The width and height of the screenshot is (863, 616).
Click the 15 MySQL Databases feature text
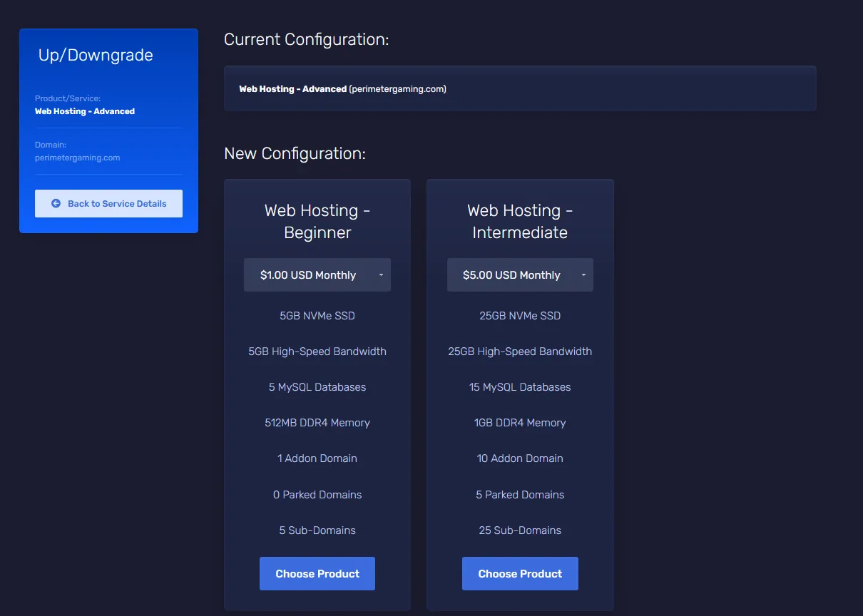pos(520,387)
